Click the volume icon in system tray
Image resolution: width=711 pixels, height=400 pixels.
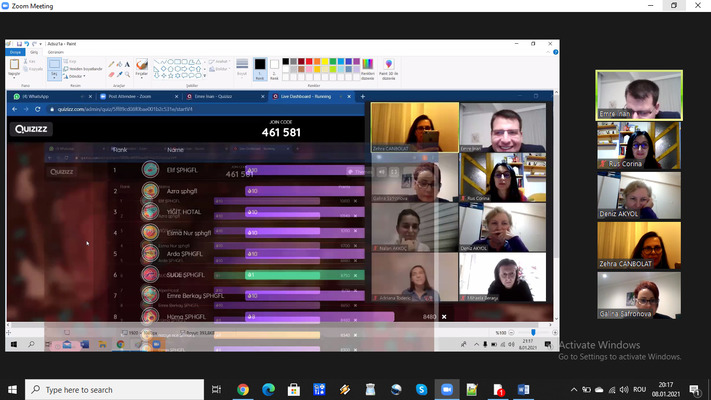point(624,390)
